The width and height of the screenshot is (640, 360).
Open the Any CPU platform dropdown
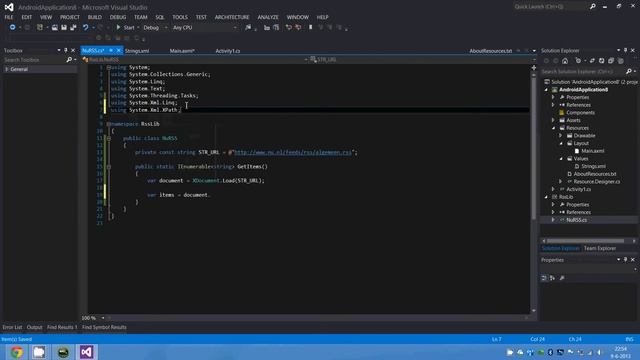click(x=235, y=28)
